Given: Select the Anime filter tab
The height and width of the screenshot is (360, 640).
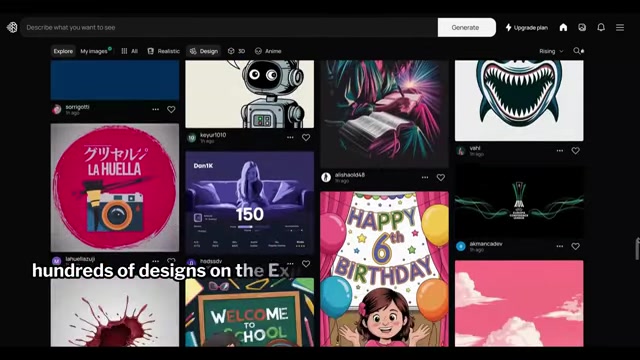Looking at the screenshot, I should 268,51.
